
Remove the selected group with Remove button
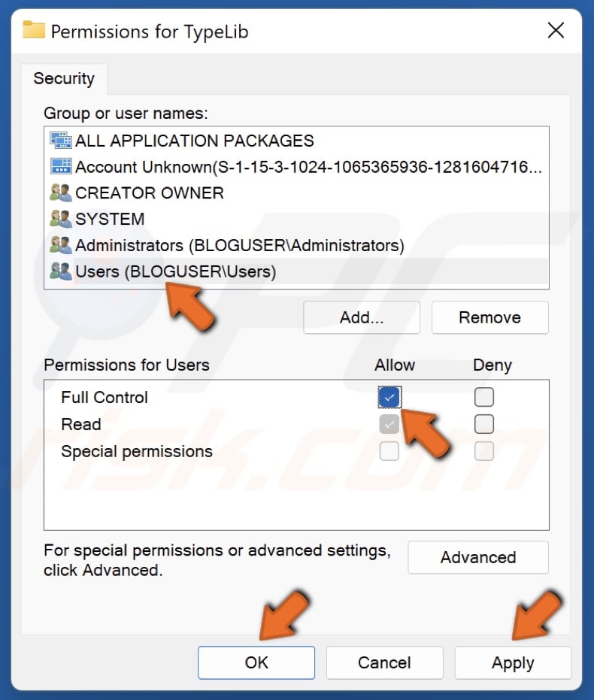[489, 317]
